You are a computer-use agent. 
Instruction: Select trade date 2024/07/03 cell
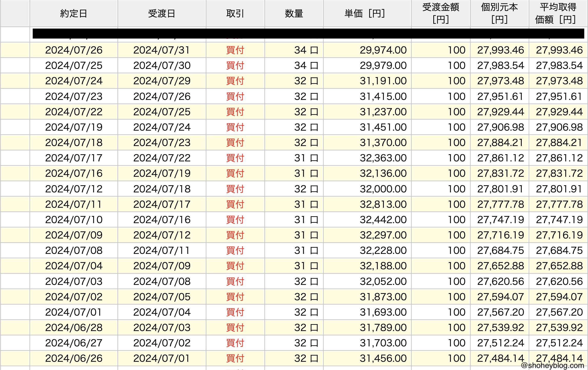tap(74, 281)
